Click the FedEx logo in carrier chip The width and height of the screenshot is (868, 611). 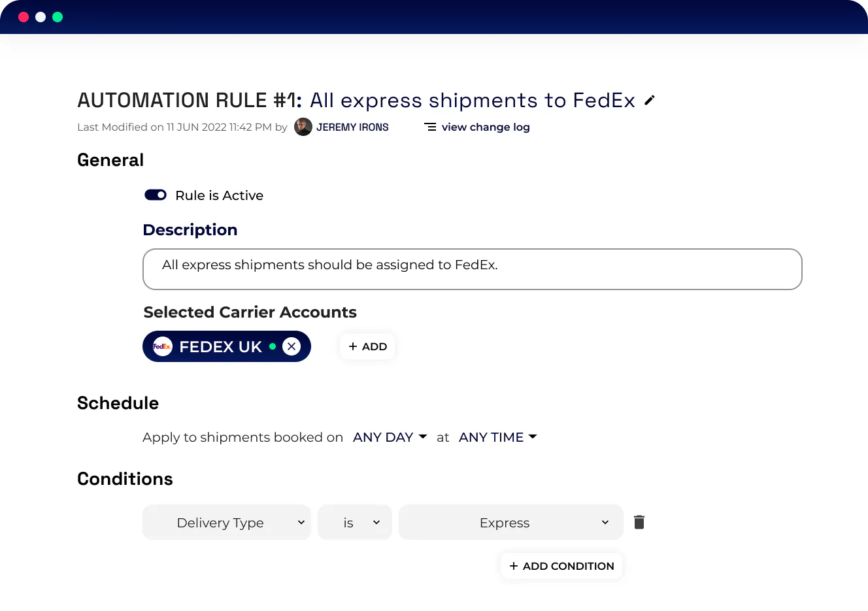pyautogui.click(x=162, y=346)
